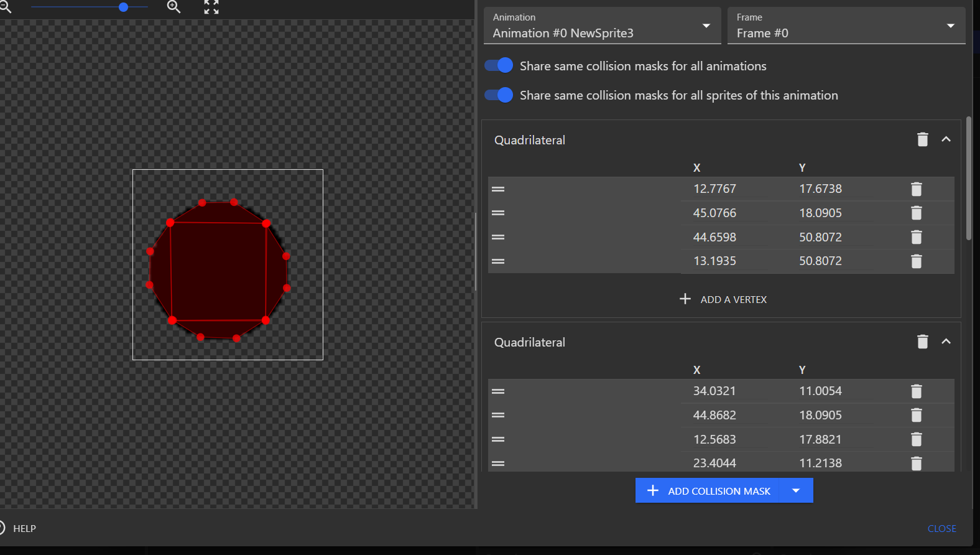
Task: Open Add Collision Mask split-button arrow menu
Action: 796,491
